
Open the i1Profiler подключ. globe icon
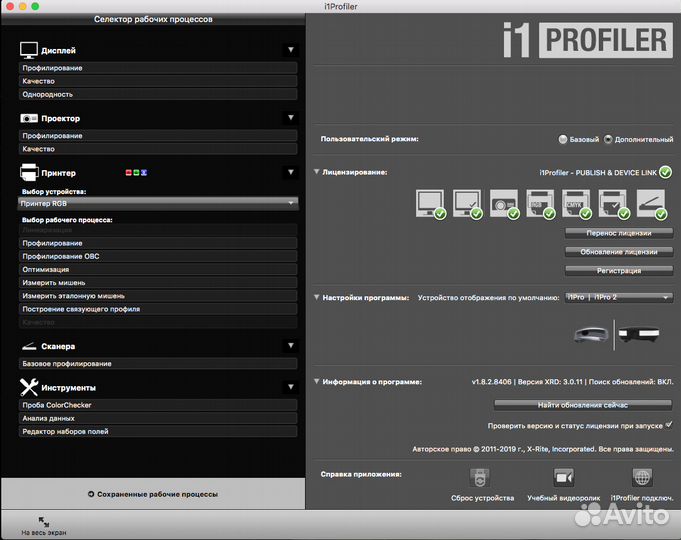click(x=642, y=478)
